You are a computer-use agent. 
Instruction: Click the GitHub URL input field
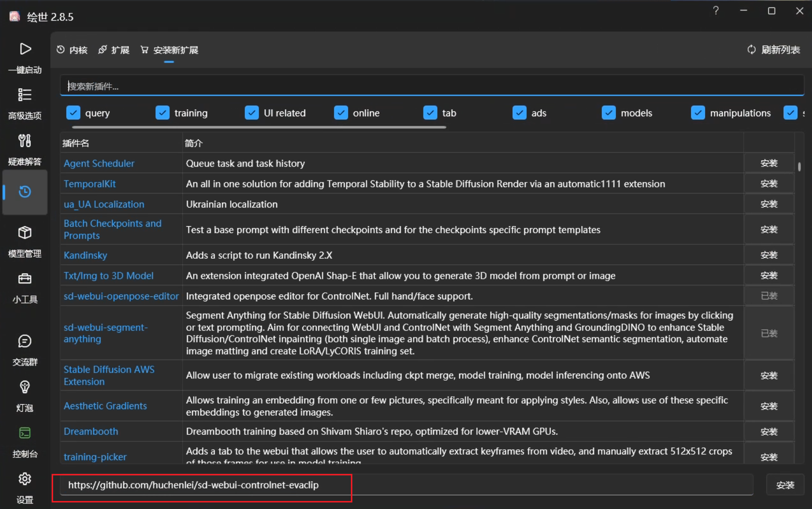407,485
